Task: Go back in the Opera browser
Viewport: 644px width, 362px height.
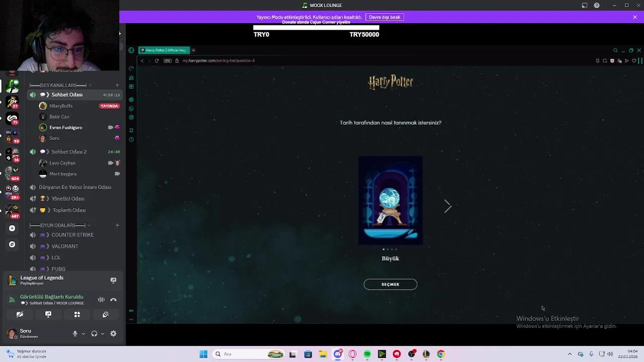Action: click(142, 61)
